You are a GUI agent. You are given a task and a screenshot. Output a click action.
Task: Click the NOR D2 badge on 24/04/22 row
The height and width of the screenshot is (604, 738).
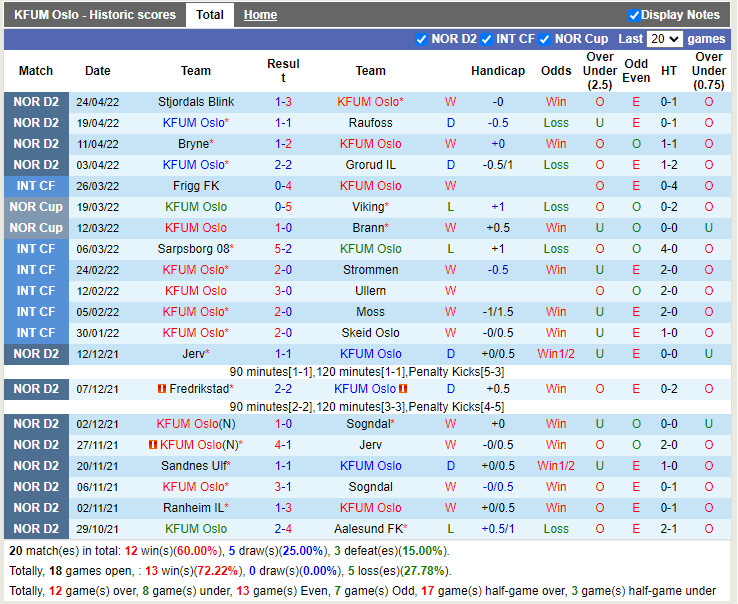pyautogui.click(x=36, y=102)
